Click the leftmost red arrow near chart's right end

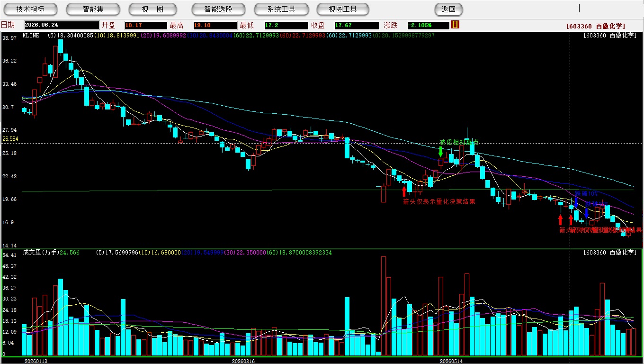(x=560, y=220)
